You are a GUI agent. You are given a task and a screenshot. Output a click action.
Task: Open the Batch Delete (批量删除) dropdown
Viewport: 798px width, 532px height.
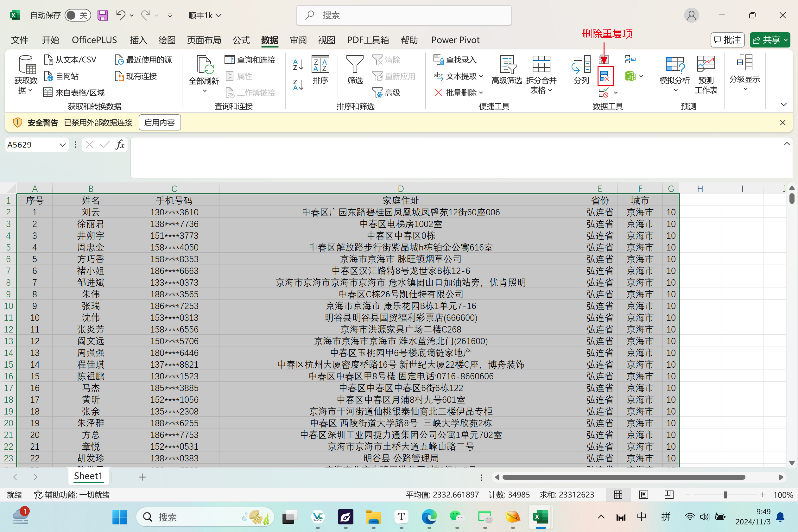tap(481, 92)
